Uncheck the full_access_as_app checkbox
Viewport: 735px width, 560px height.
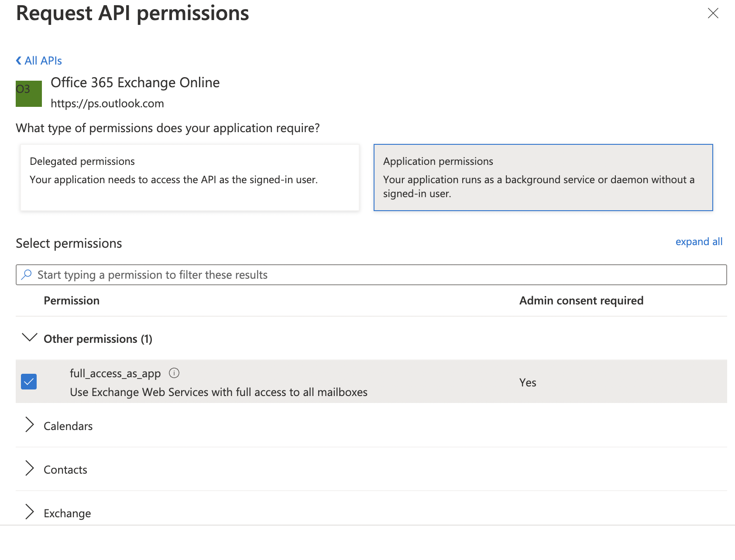29,382
